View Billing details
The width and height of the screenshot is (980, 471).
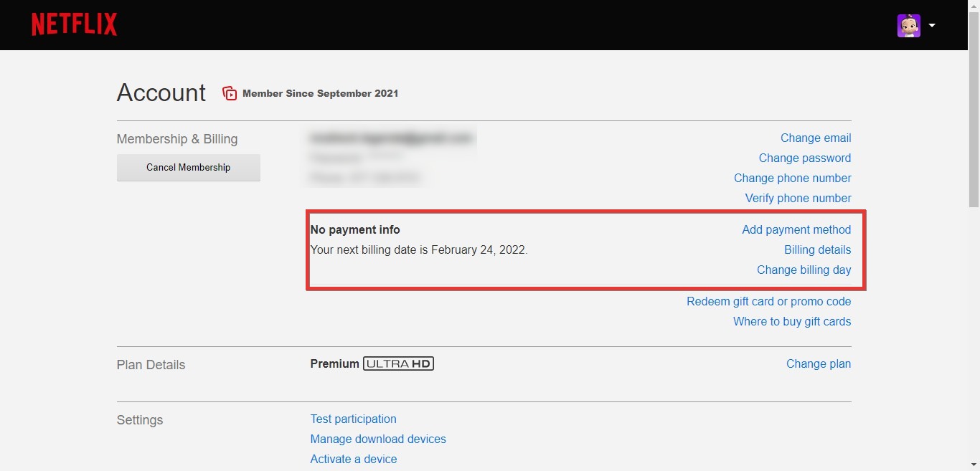(817, 249)
